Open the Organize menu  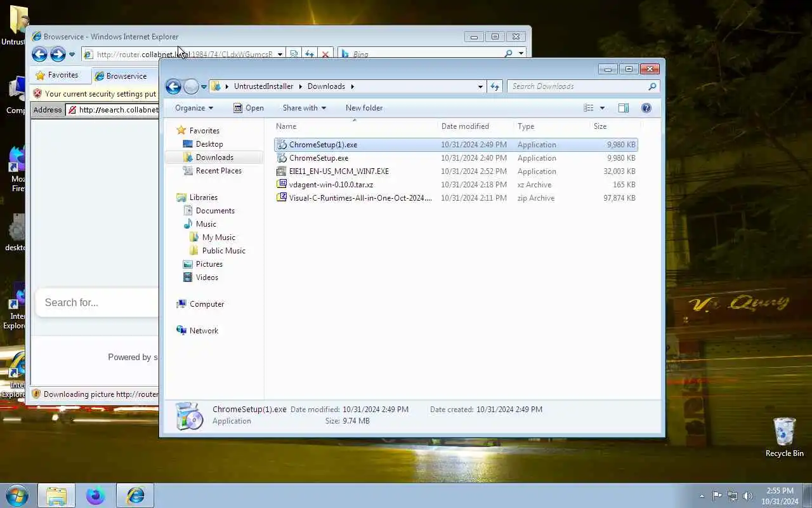[194, 108]
